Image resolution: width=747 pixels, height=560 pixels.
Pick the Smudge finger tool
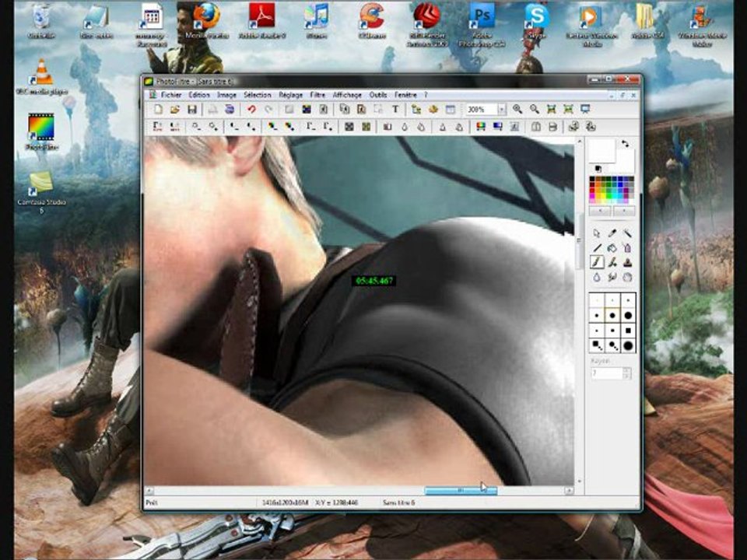pyautogui.click(x=612, y=277)
